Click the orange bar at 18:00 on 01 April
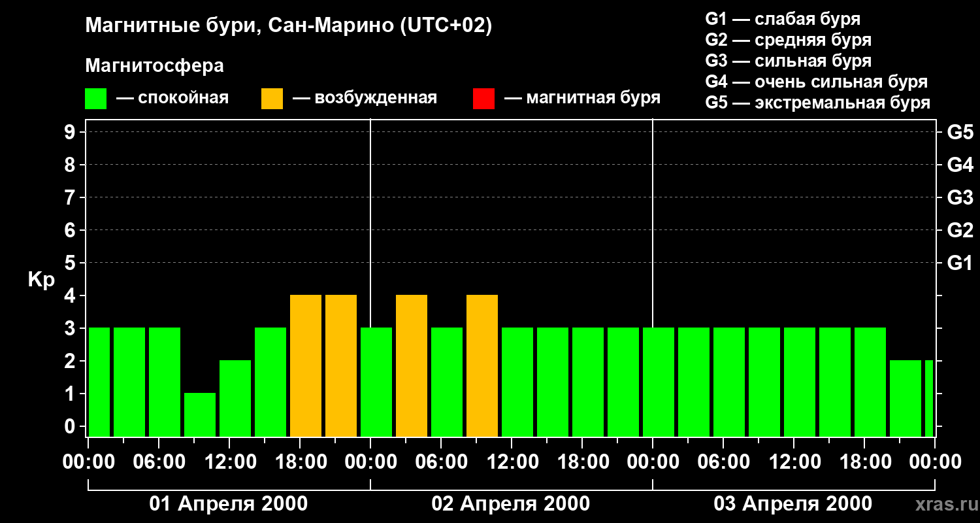Image resolution: width=980 pixels, height=523 pixels. (x=306, y=365)
